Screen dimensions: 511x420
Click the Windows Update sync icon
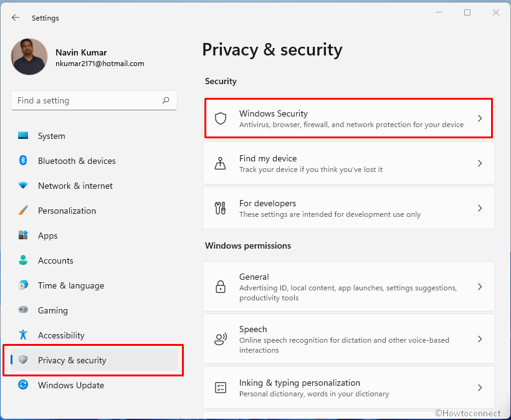pyautogui.click(x=23, y=384)
